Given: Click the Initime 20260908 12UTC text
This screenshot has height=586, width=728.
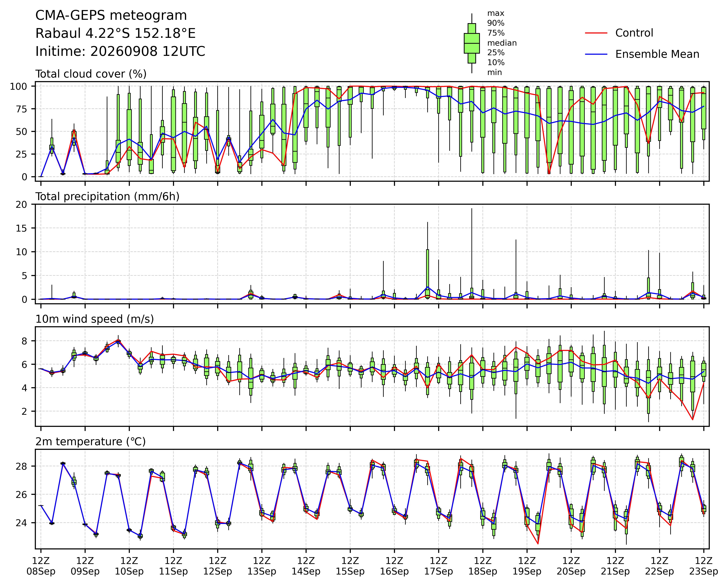Looking at the screenshot, I should tap(120, 52).
